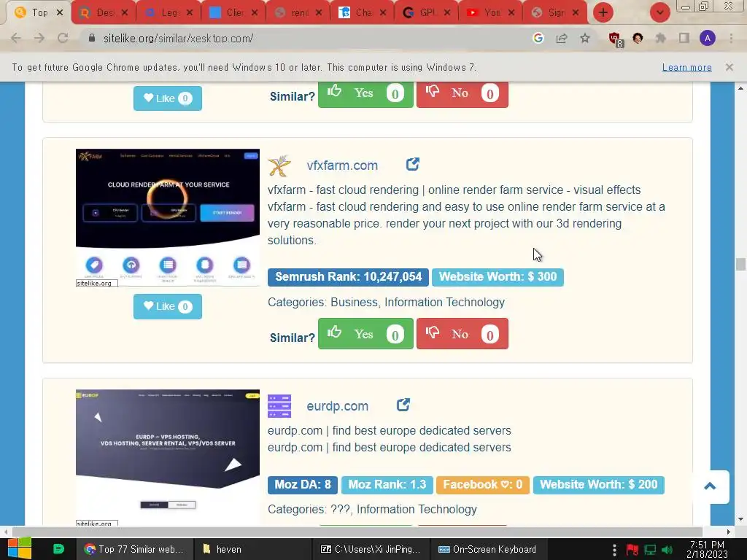Switch to heven folder taskbar item
The height and width of the screenshot is (560, 747).
[x=252, y=549]
